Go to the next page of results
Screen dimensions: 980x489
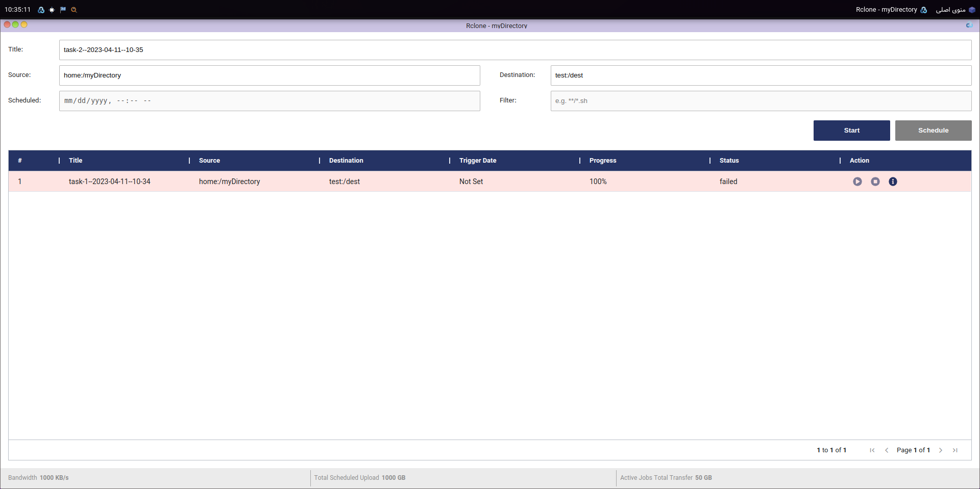pos(941,450)
